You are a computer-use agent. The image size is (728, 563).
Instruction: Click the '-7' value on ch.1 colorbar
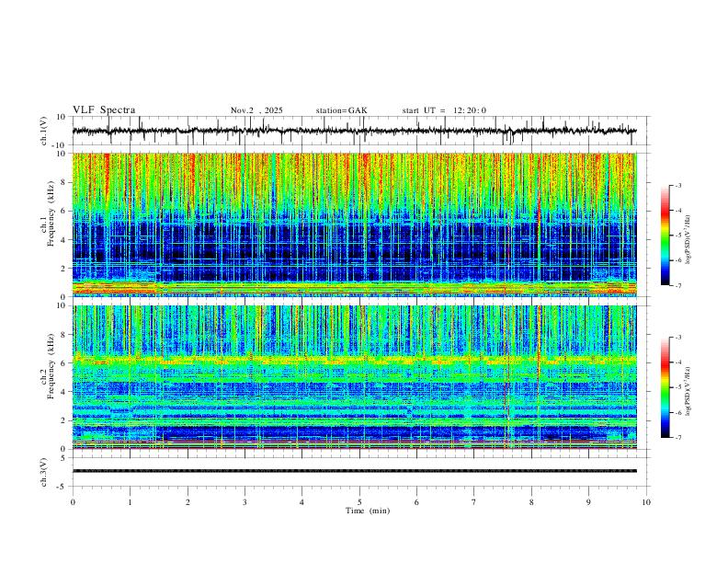[x=677, y=285]
